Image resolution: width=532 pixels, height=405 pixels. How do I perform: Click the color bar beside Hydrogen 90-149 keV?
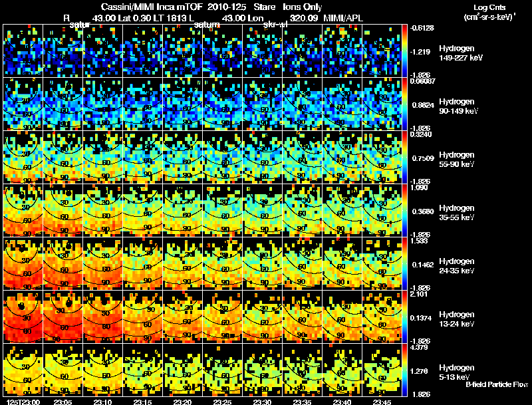coord(404,104)
